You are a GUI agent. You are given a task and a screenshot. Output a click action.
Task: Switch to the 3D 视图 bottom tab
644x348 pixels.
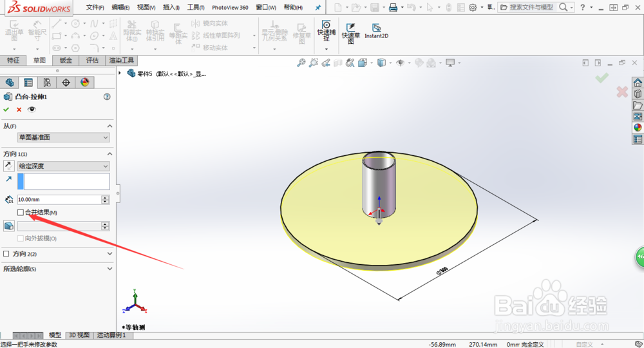pyautogui.click(x=79, y=335)
